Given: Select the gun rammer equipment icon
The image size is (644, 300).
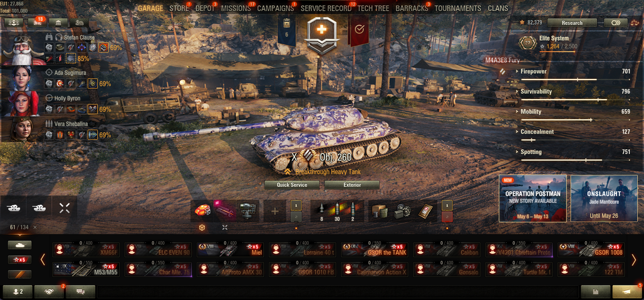Looking at the screenshot, I should click(x=225, y=211).
